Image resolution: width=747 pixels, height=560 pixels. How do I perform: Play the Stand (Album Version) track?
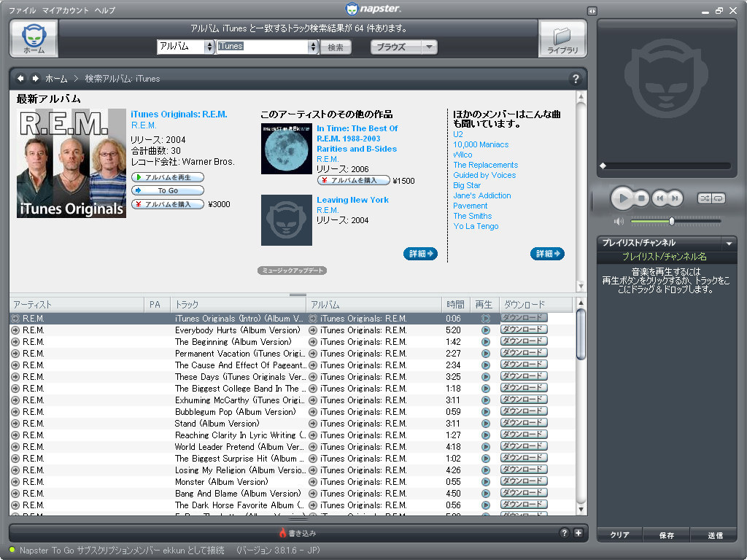click(485, 424)
